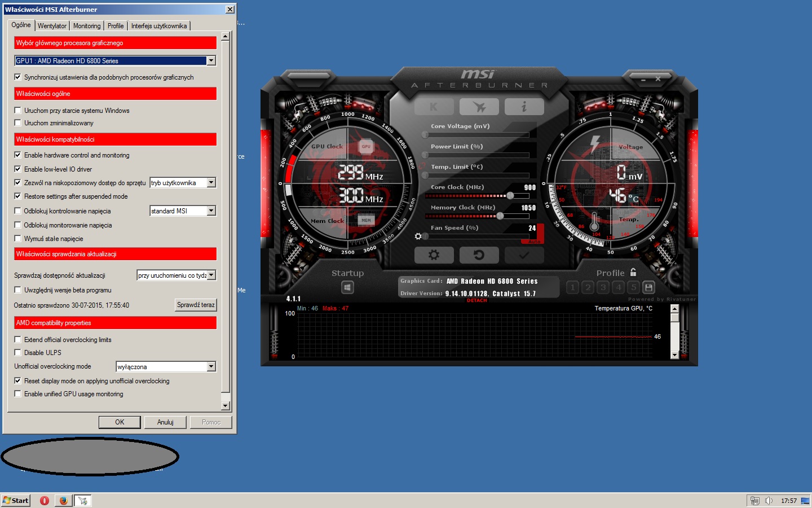Toggle Reset display mode on applying unofficial overclocking

17,380
